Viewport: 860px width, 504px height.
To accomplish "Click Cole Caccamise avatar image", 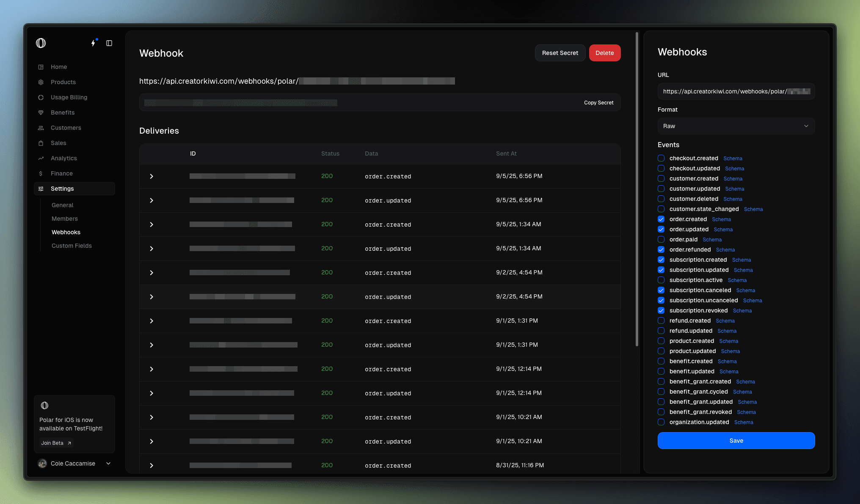I will click(42, 463).
